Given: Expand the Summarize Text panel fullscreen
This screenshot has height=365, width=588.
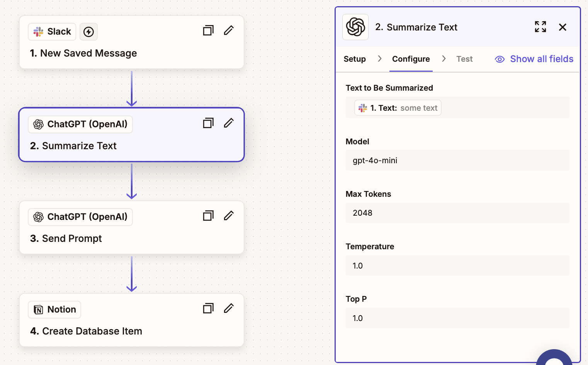Looking at the screenshot, I should pos(540,27).
